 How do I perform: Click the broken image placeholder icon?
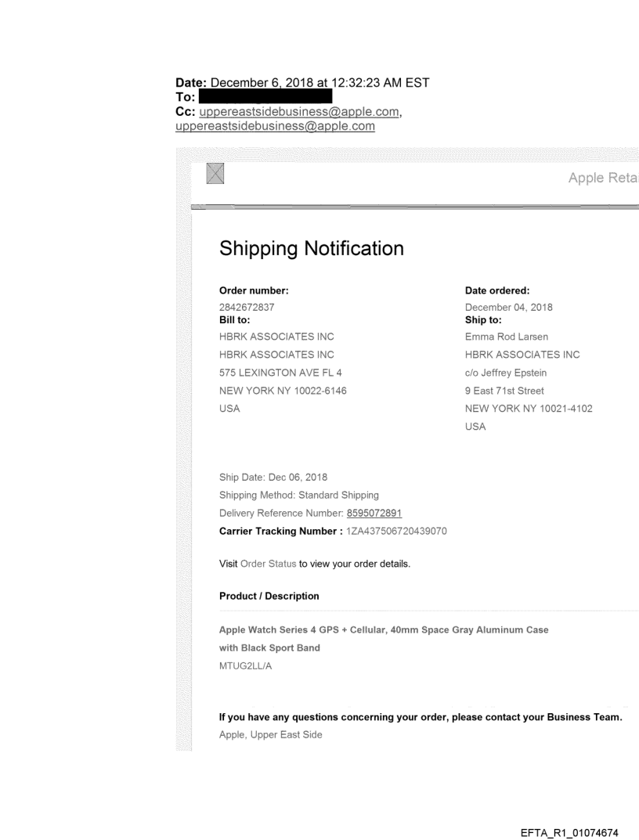[215, 174]
